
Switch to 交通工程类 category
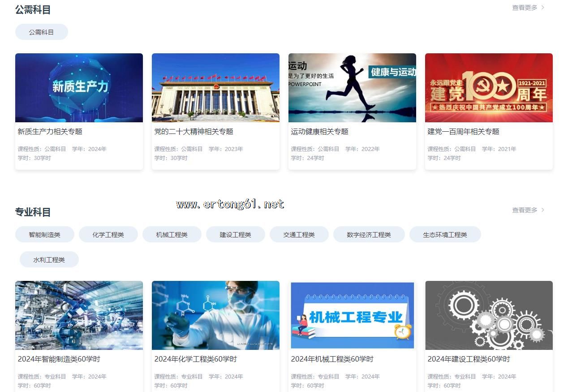(299, 235)
